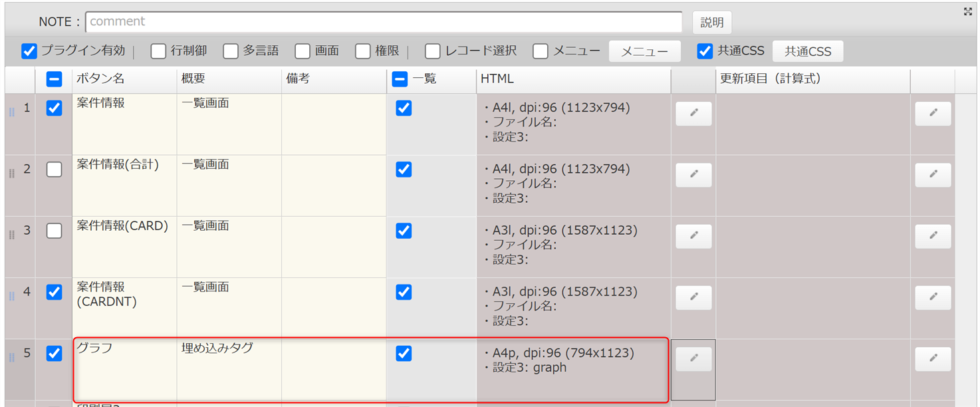The image size is (980, 407).
Task: Click the ボタン名 column header
Action: pos(124,79)
